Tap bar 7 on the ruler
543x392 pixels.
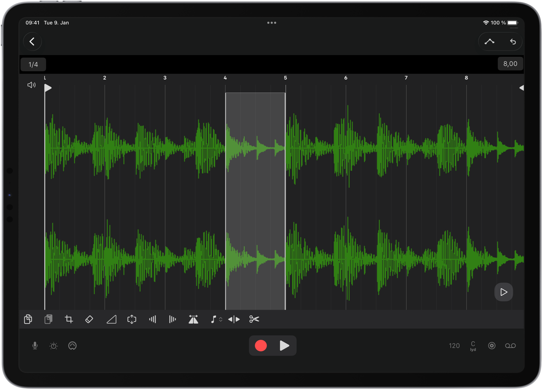[406, 78]
